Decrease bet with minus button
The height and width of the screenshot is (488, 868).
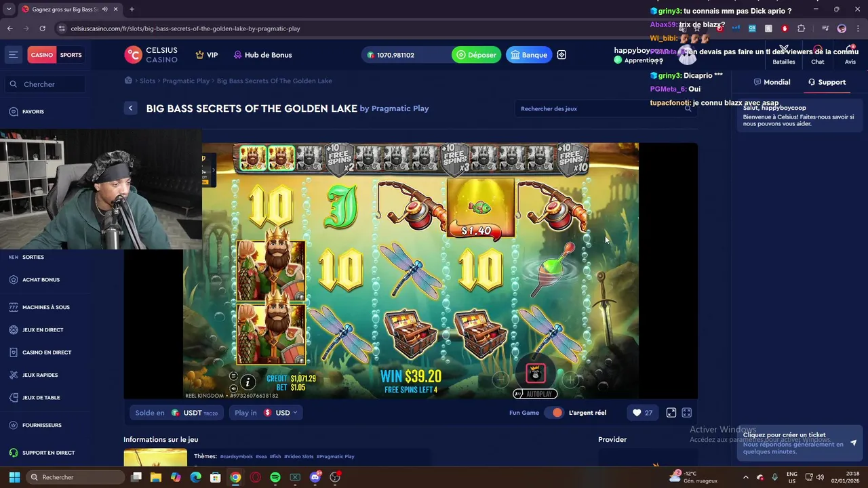500,380
